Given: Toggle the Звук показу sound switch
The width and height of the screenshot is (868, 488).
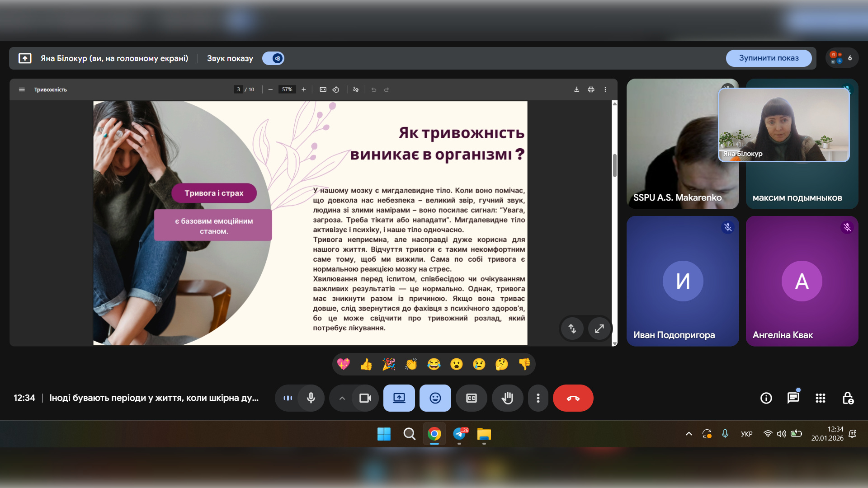Looking at the screenshot, I should pyautogui.click(x=274, y=58).
